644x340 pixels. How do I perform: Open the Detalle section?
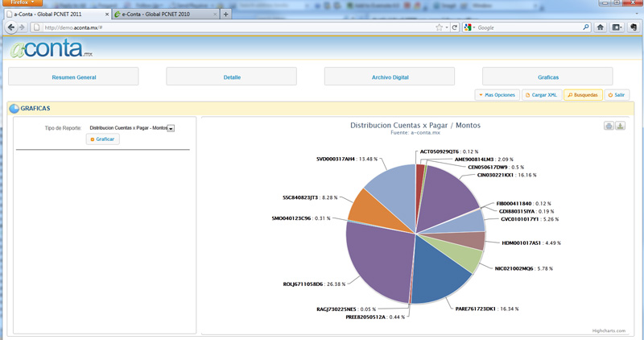(x=232, y=77)
